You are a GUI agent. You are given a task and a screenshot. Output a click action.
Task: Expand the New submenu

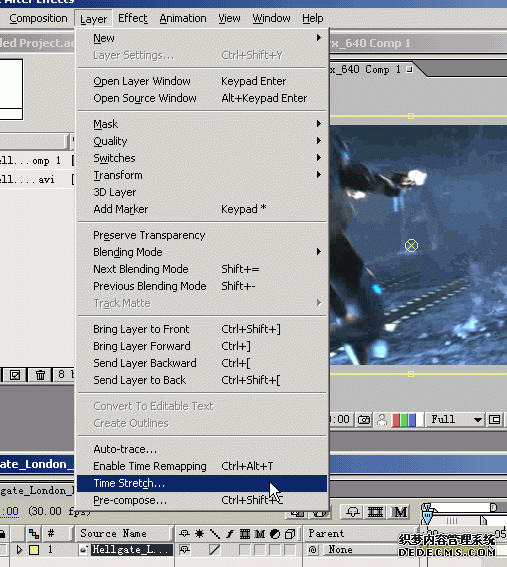point(202,38)
